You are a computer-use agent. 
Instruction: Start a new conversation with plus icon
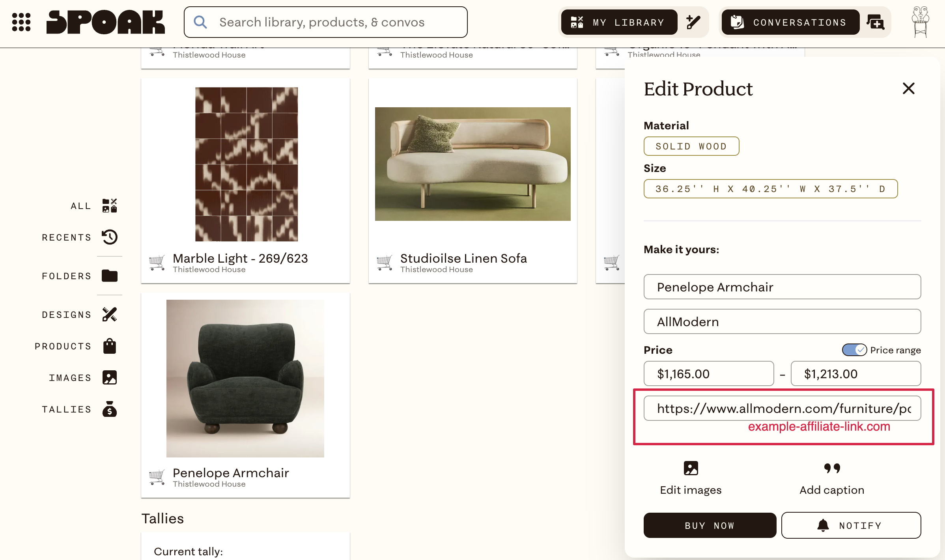tap(875, 22)
